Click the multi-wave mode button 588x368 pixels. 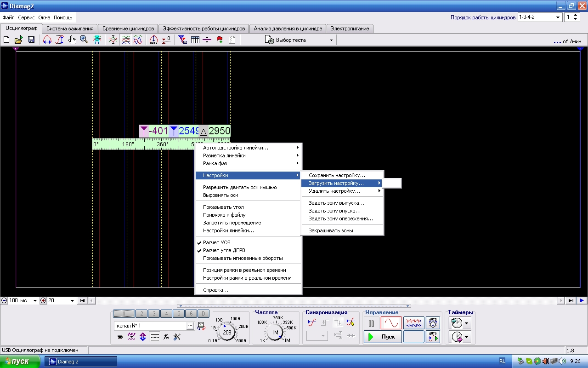coord(413,323)
